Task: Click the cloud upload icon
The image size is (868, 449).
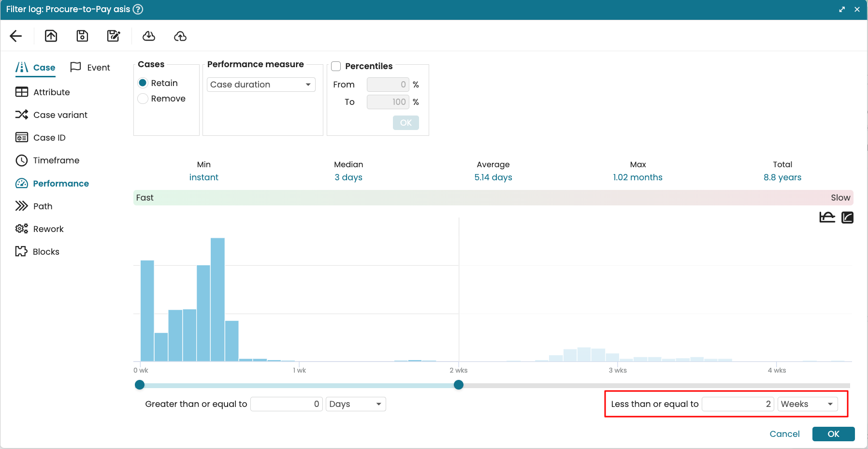Action: pos(180,36)
